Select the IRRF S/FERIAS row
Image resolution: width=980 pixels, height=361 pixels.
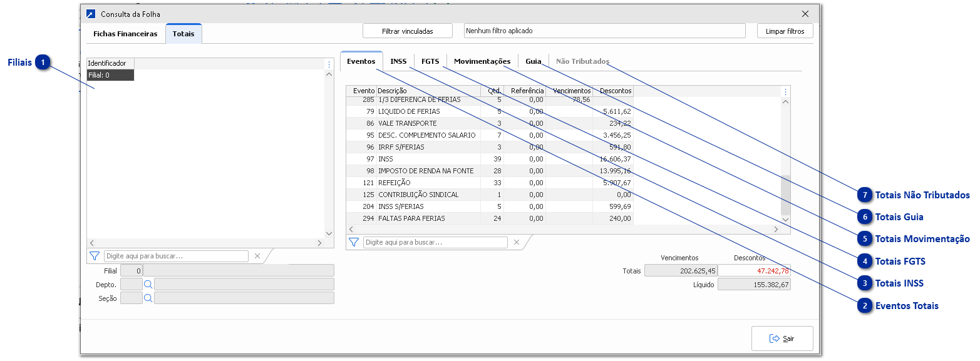(x=490, y=147)
